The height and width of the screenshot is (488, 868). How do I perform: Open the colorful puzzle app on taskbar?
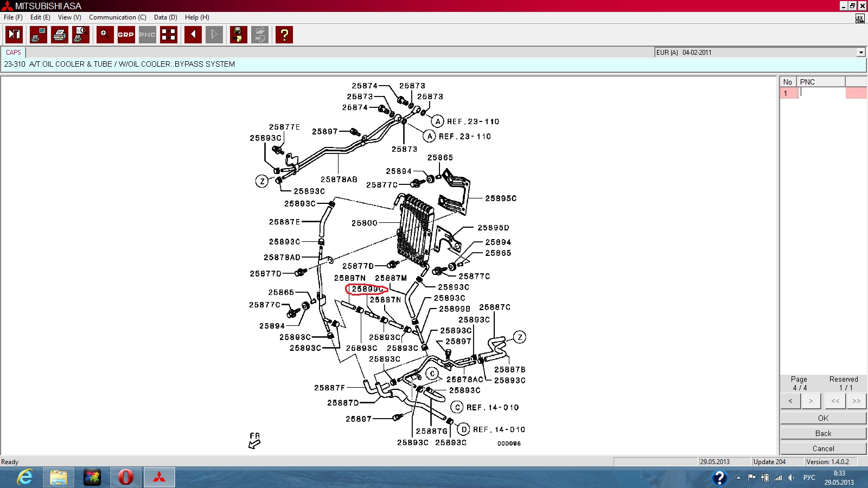92,477
